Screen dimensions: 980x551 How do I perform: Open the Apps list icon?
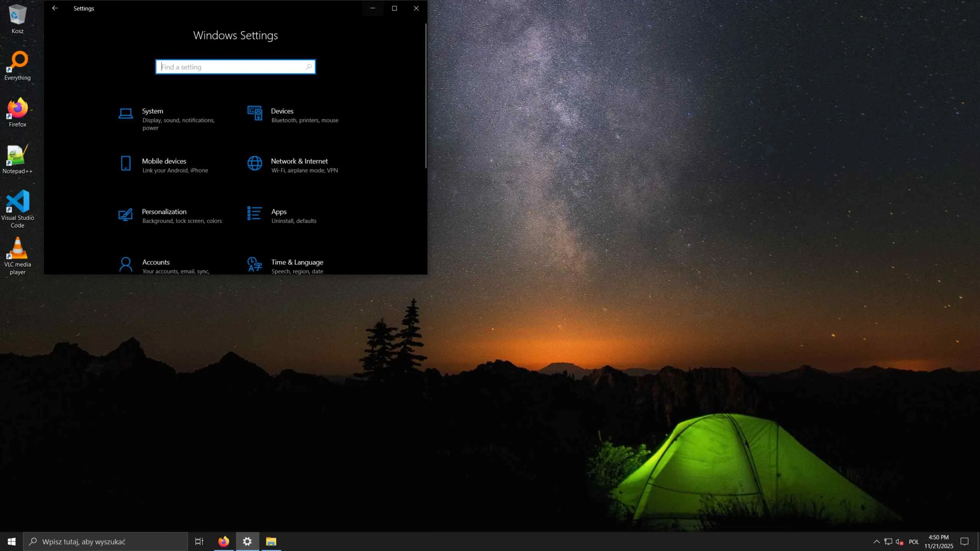coord(255,214)
